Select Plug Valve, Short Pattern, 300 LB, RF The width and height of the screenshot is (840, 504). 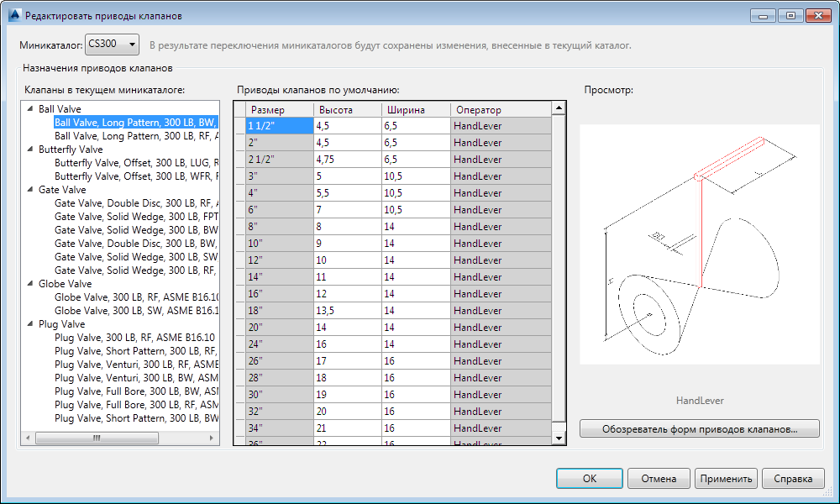coord(137,351)
